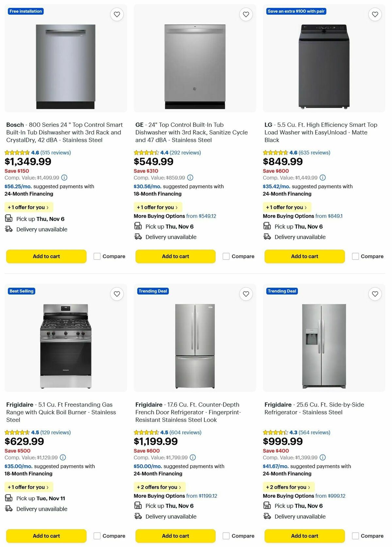
Task: Tick Compare for the side-by-side refrigerator
Action: [x=355, y=536]
